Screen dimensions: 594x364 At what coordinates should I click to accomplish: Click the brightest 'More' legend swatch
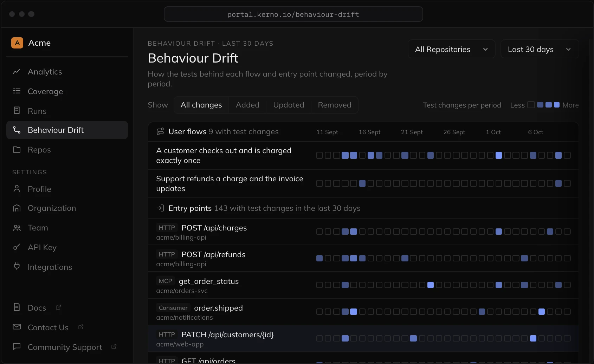[557, 105]
